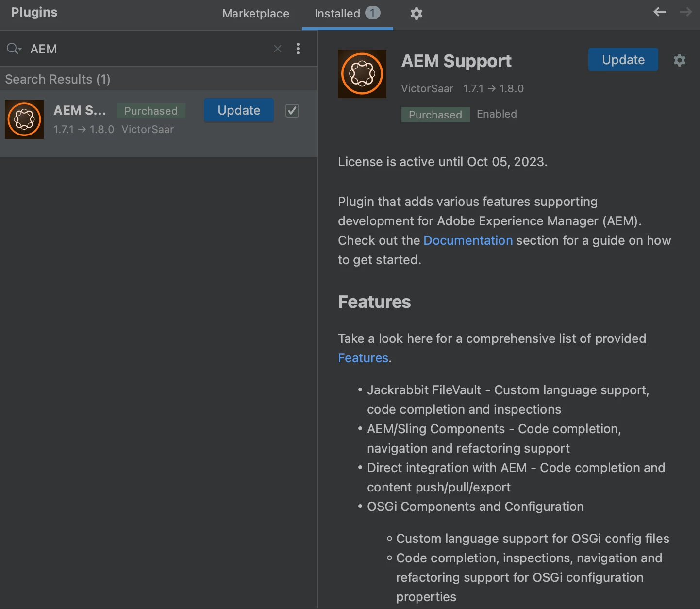Click the back navigation arrow
The image size is (700, 609).
coord(659,12)
